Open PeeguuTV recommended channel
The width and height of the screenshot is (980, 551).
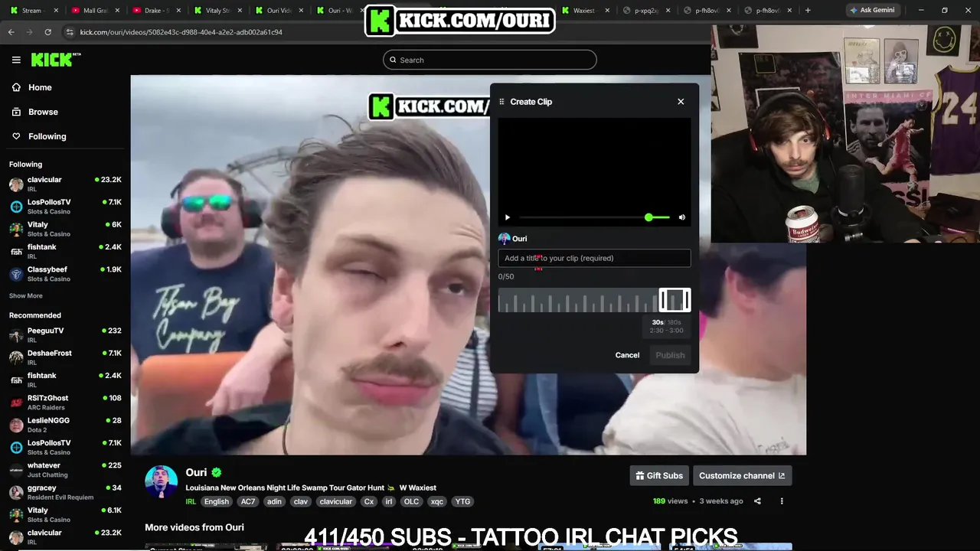65,335
